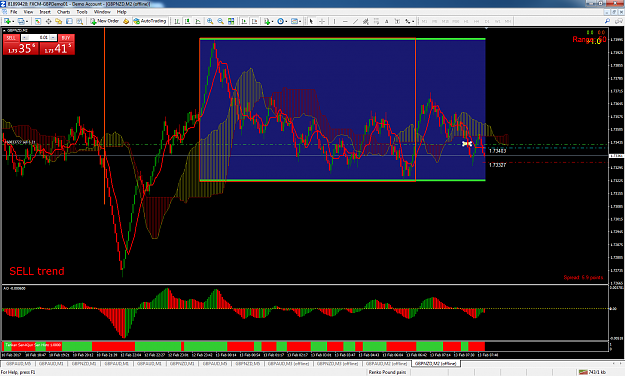The width and height of the screenshot is (625, 376).
Task: Open the Help menu
Action: click(x=122, y=12)
